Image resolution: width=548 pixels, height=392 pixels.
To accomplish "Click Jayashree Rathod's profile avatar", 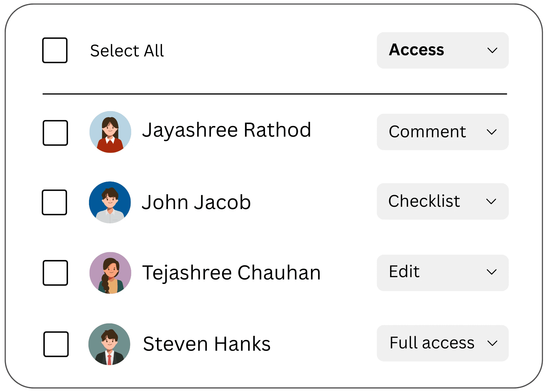I will (110, 132).
